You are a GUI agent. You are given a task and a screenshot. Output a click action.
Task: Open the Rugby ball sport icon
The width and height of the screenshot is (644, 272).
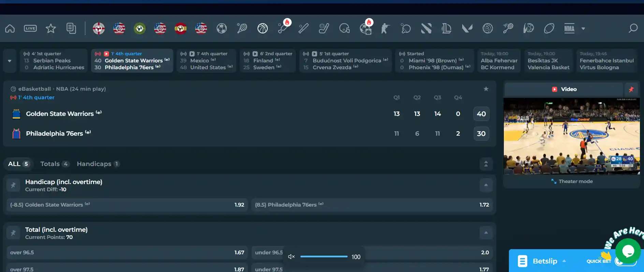[549, 28]
